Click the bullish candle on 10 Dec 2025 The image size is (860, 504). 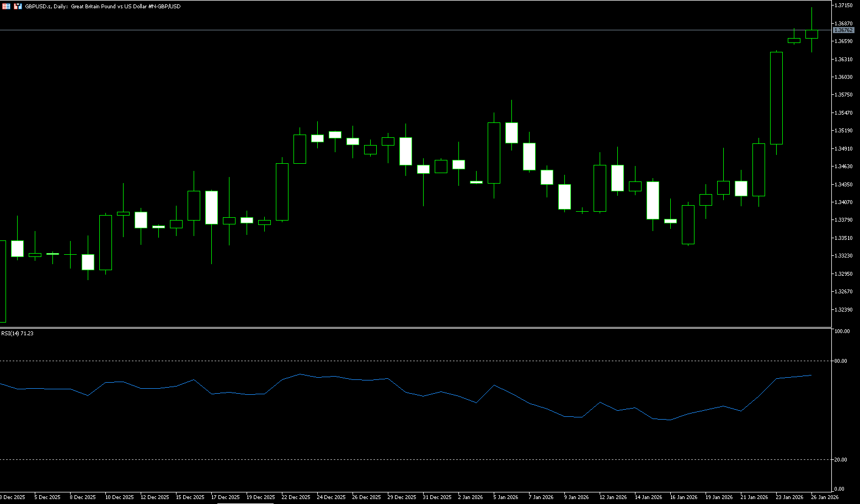(105, 243)
